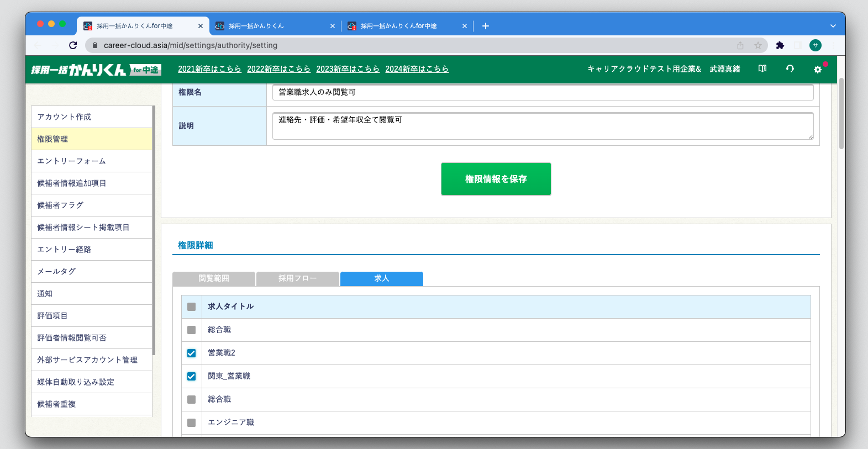Screen dimensions: 868x449
Task: Click the エンジニア職 row title
Action: [x=231, y=422]
